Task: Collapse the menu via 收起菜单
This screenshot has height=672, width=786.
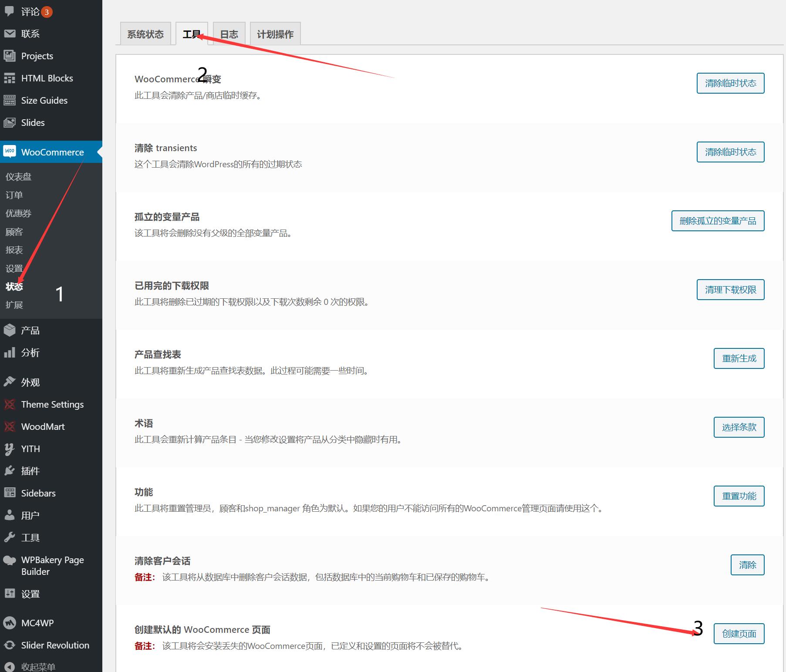Action: click(38, 666)
